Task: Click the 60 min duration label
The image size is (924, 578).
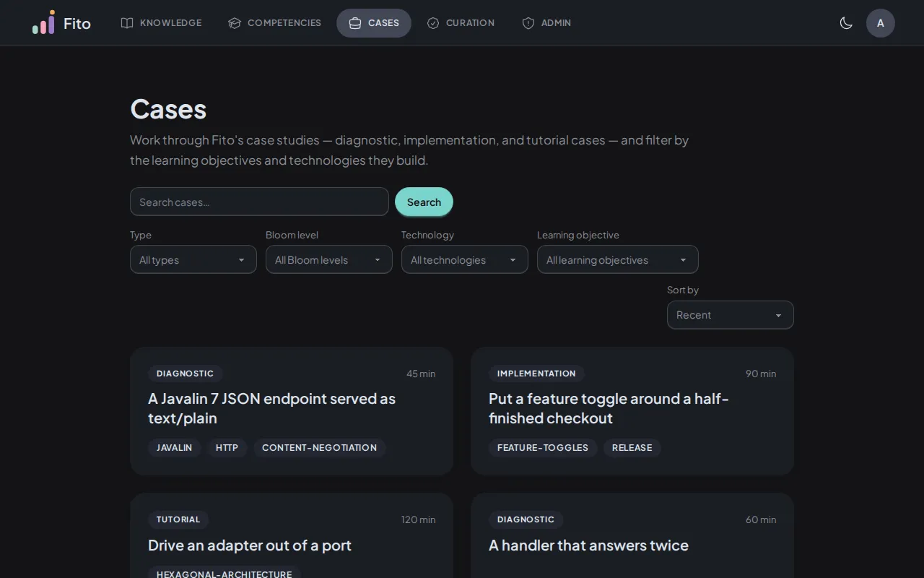Action: (761, 520)
